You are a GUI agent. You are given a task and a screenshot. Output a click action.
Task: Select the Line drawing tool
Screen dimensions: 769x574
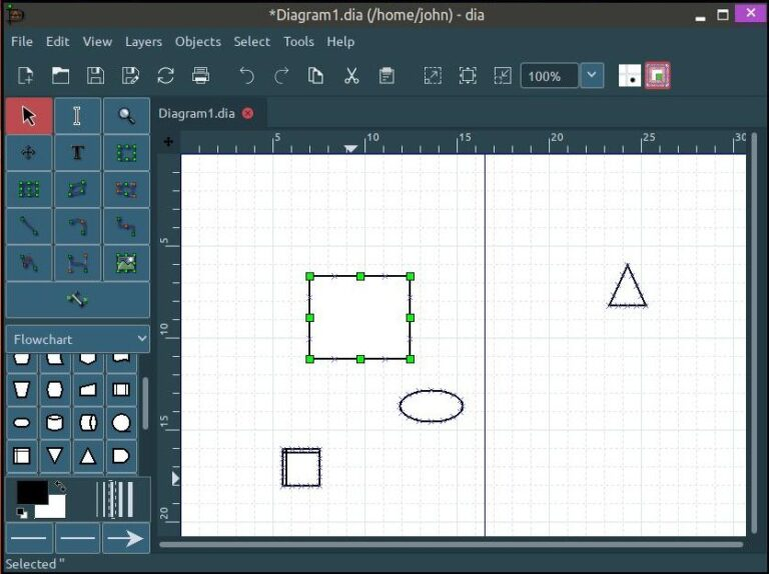(x=29, y=227)
